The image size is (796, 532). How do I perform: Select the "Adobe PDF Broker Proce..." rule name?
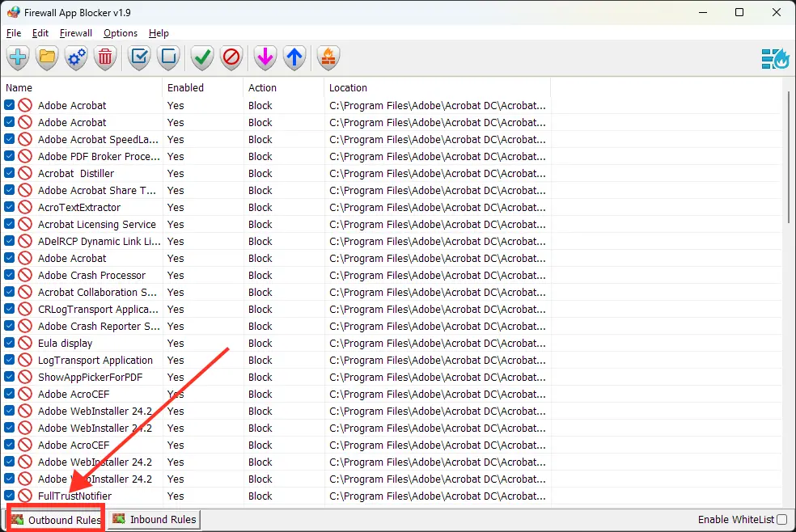[99, 156]
